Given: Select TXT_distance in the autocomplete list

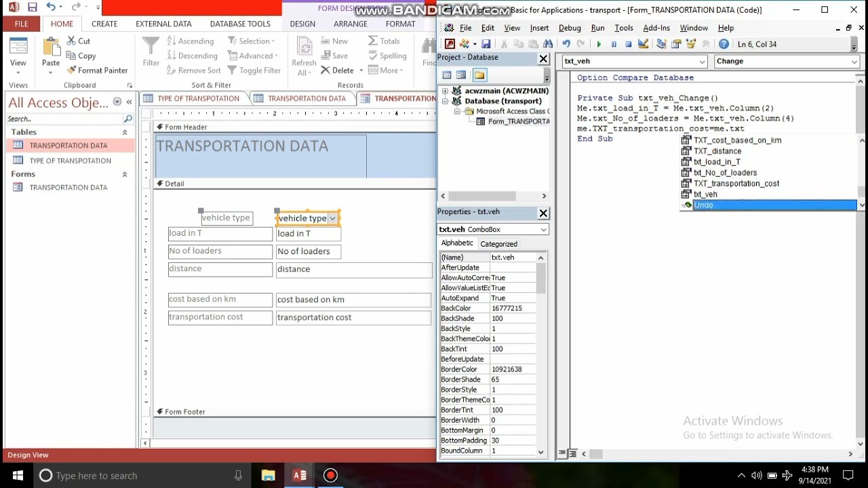Looking at the screenshot, I should (x=717, y=151).
